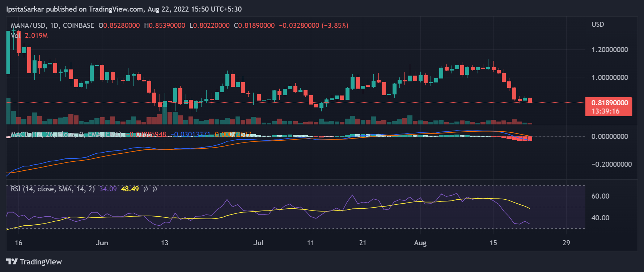Click the 11 date label on time axis
The width and height of the screenshot is (644, 272).
pos(310,243)
